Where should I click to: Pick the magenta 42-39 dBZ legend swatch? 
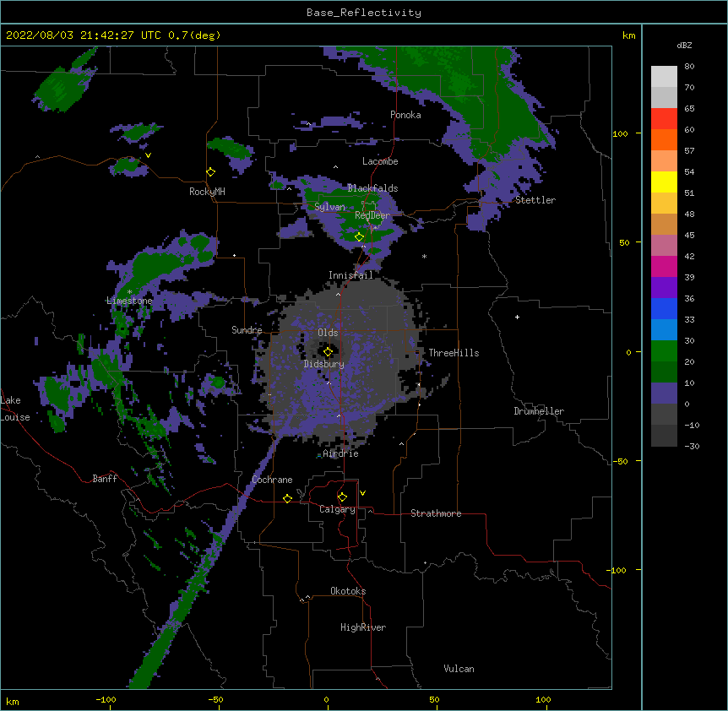pos(664,266)
